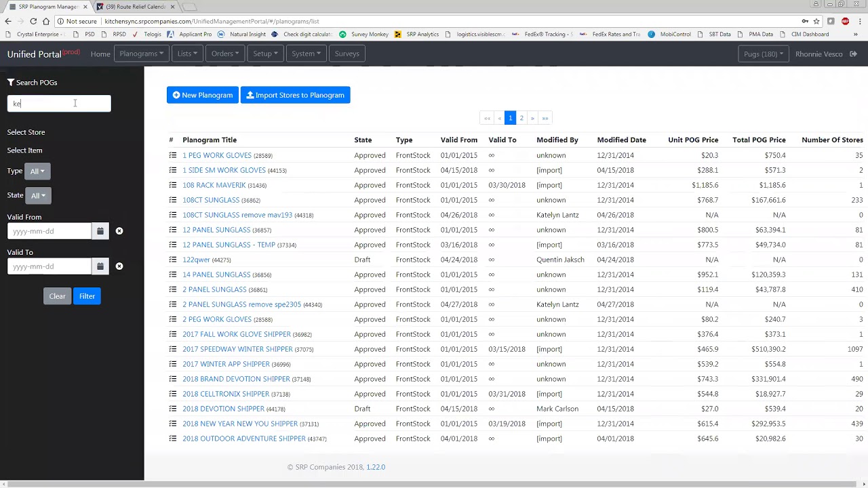This screenshot has width=868, height=488.
Task: Open FedEx Tracking bookmark
Action: click(x=542, y=34)
